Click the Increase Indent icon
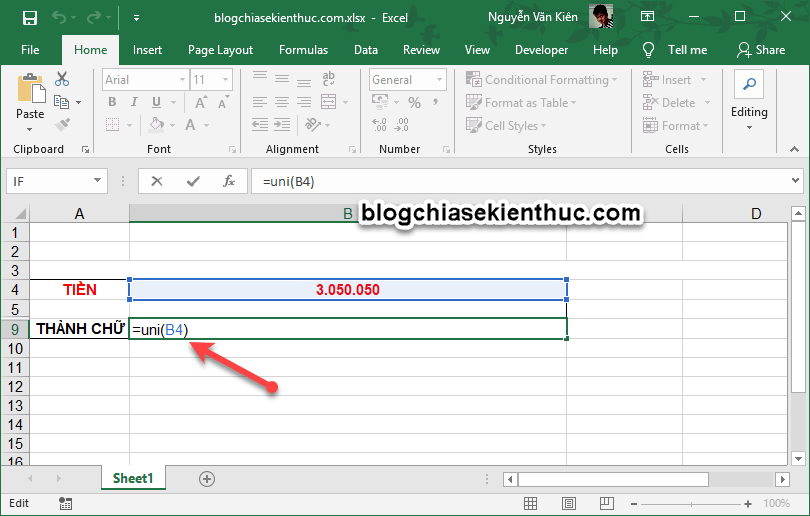The width and height of the screenshot is (810, 516). click(x=282, y=124)
